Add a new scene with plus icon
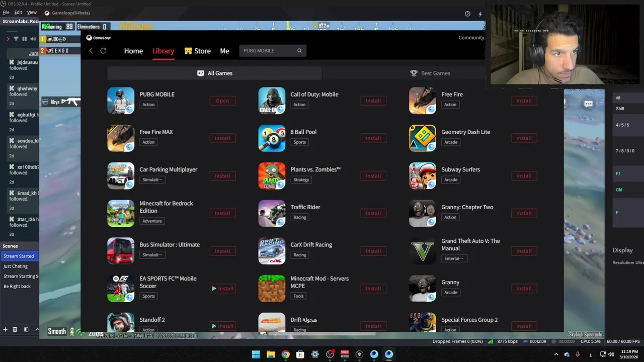The height and width of the screenshot is (362, 644). (5, 329)
